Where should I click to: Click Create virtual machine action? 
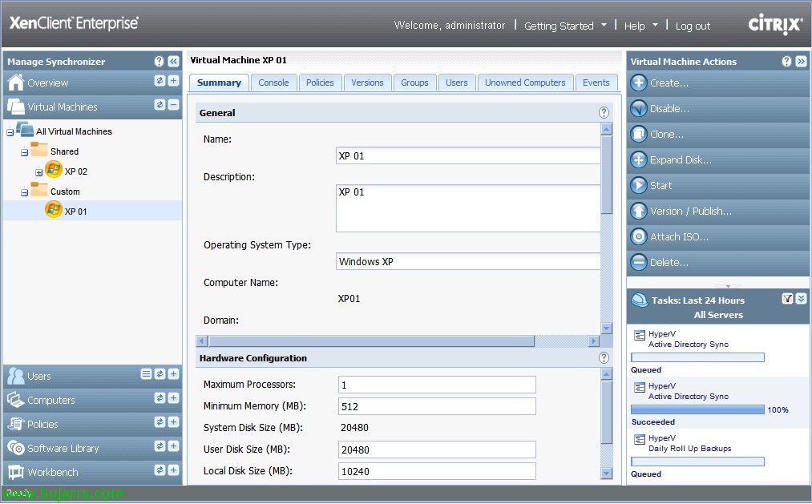pos(718,83)
